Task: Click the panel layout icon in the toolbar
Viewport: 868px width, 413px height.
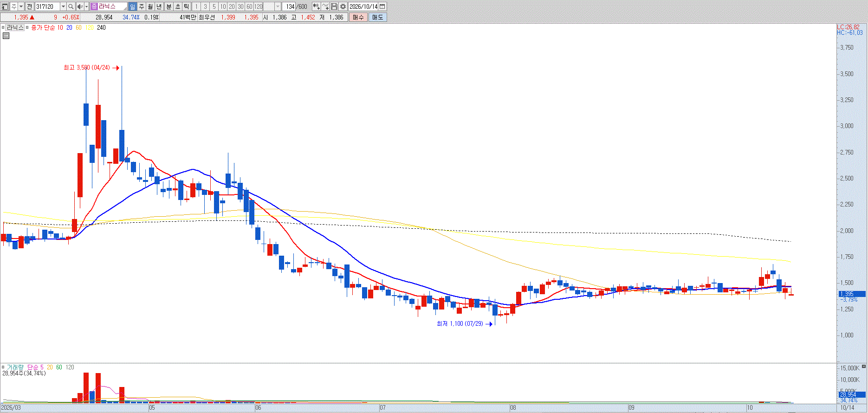Action: click(x=5, y=6)
